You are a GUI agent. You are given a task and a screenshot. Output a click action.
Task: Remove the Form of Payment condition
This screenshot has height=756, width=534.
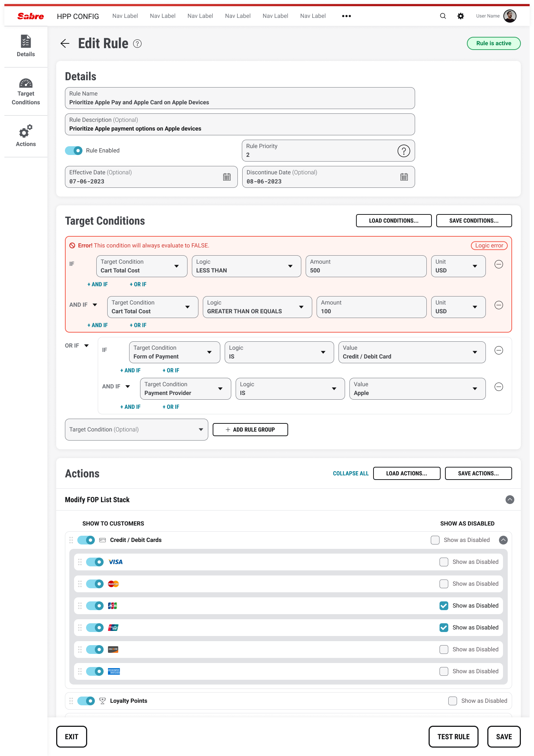coord(499,350)
